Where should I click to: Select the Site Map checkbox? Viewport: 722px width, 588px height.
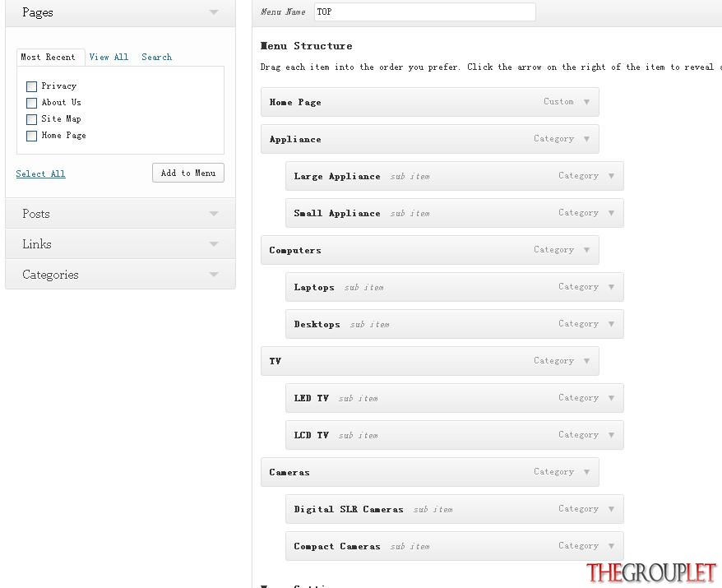31,119
